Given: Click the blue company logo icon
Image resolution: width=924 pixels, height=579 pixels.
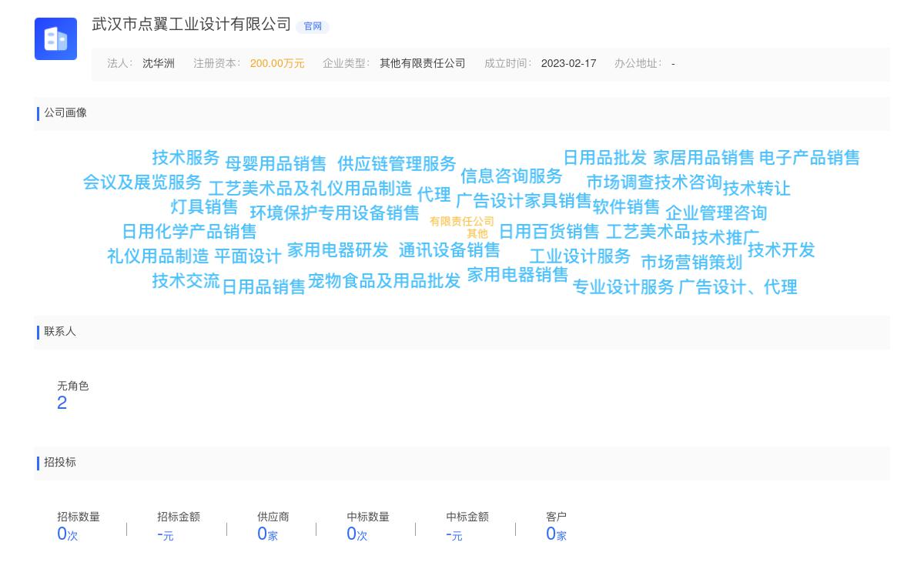Looking at the screenshot, I should coord(55,38).
